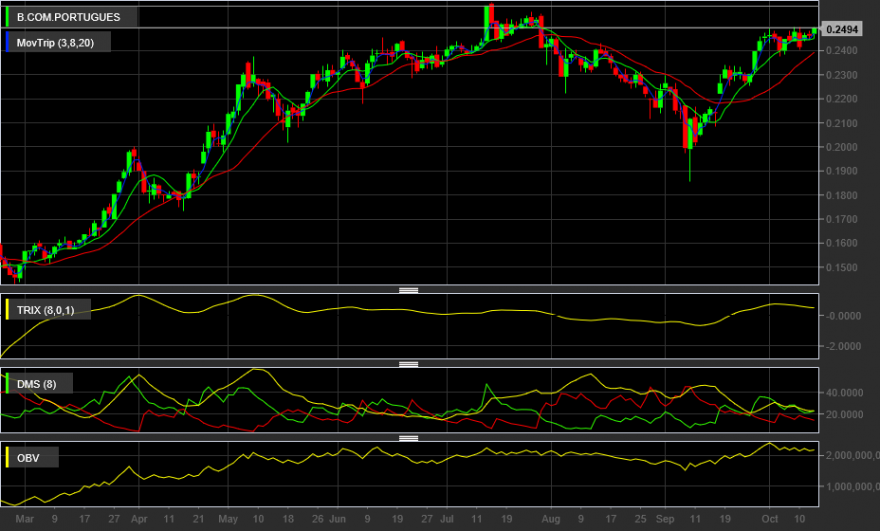Click the May date label on time axis
Viewport: 880px width, 531px height.
(228, 519)
